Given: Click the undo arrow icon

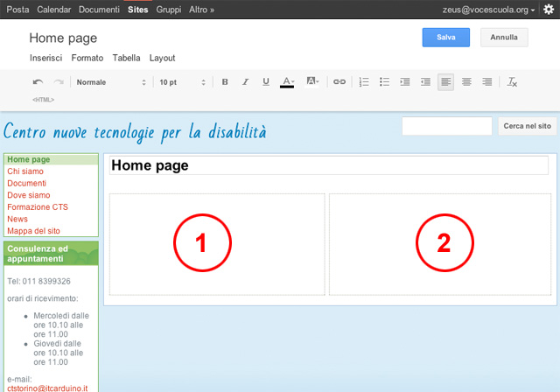Looking at the screenshot, I should [38, 82].
